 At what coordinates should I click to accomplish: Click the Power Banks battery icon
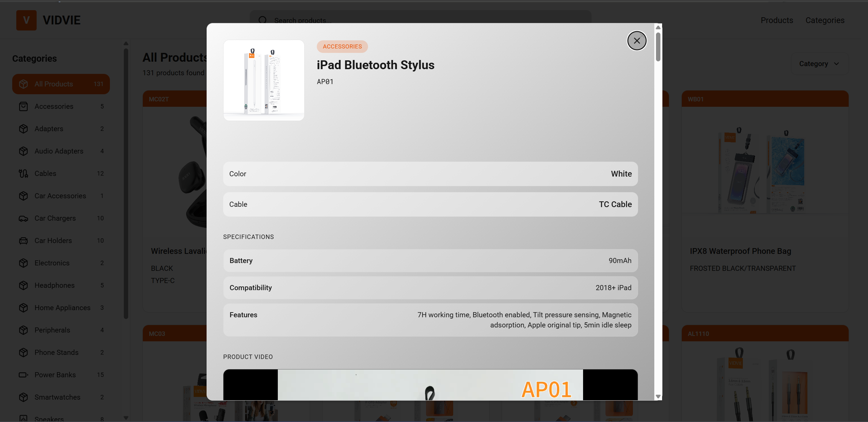[23, 375]
